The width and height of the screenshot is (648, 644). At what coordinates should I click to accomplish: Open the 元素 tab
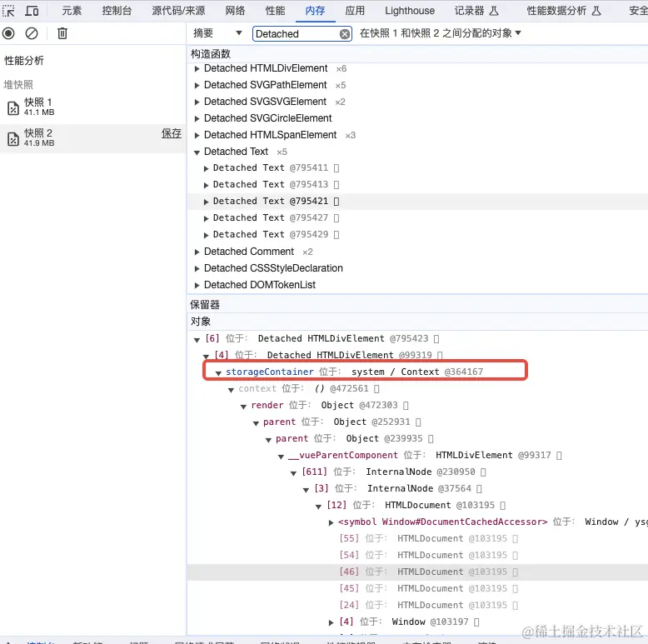pyautogui.click(x=72, y=11)
